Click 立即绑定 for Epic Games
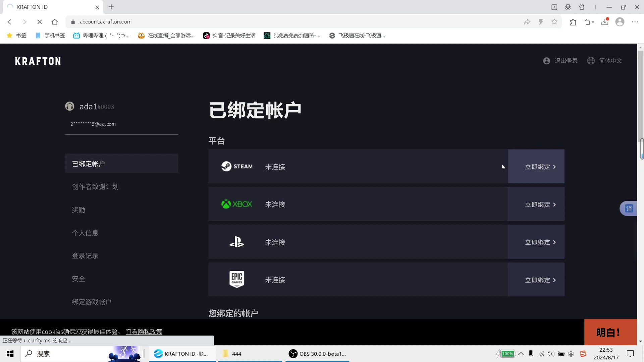This screenshot has width=644, height=362. coord(536,280)
